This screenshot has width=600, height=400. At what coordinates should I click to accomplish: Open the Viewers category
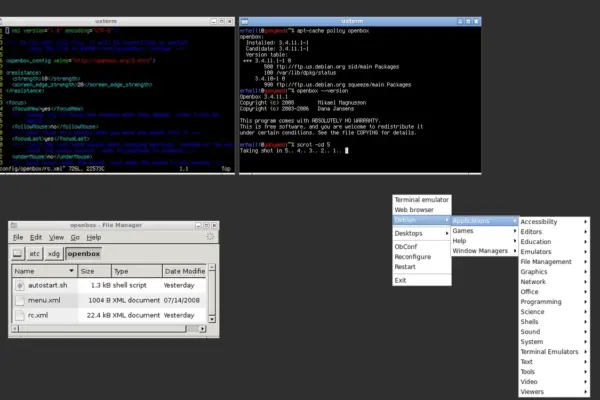point(554,392)
